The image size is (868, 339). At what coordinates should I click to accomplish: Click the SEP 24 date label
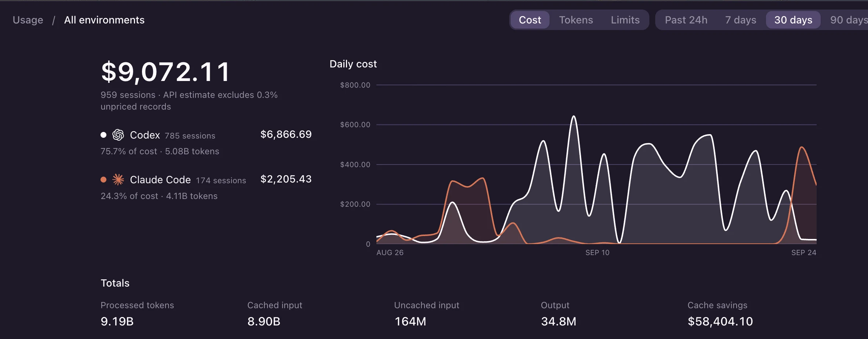click(x=804, y=253)
